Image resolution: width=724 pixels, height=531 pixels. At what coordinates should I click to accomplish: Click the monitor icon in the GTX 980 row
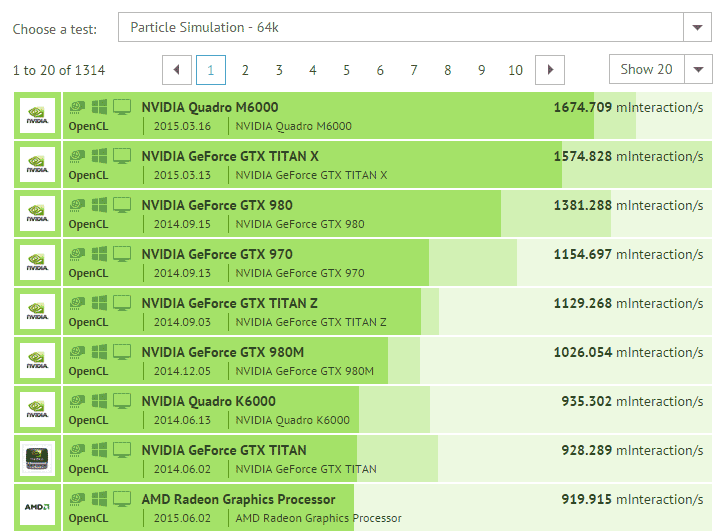[122, 205]
